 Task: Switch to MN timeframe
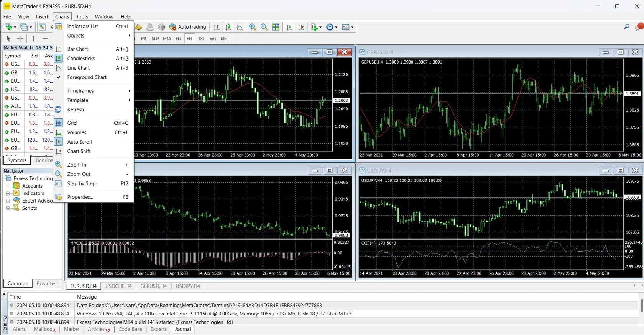[x=224, y=39]
